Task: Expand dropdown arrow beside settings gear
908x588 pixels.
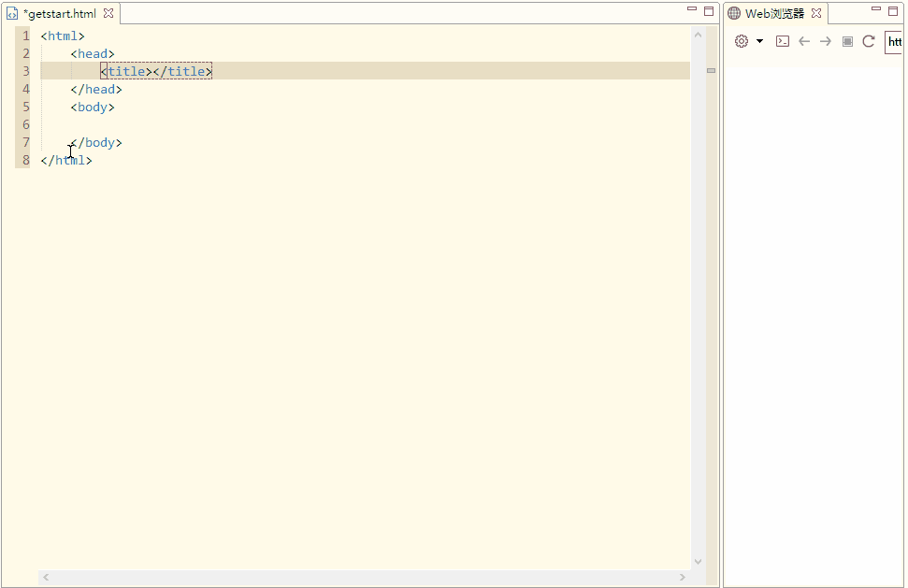Action: tap(759, 41)
